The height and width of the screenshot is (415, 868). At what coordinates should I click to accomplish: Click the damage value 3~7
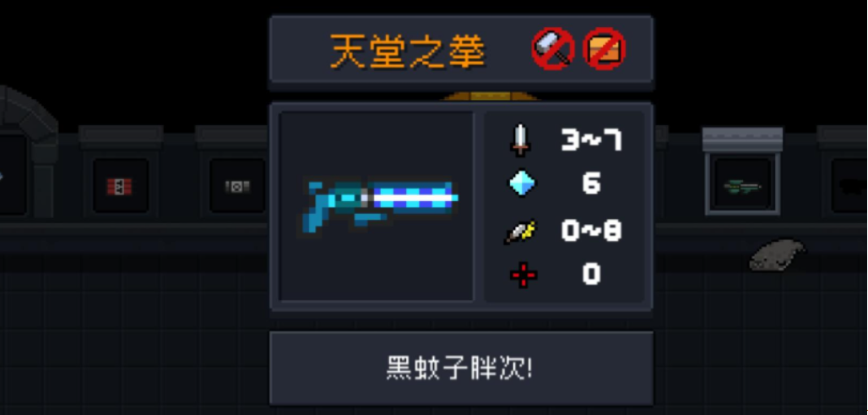(x=591, y=140)
